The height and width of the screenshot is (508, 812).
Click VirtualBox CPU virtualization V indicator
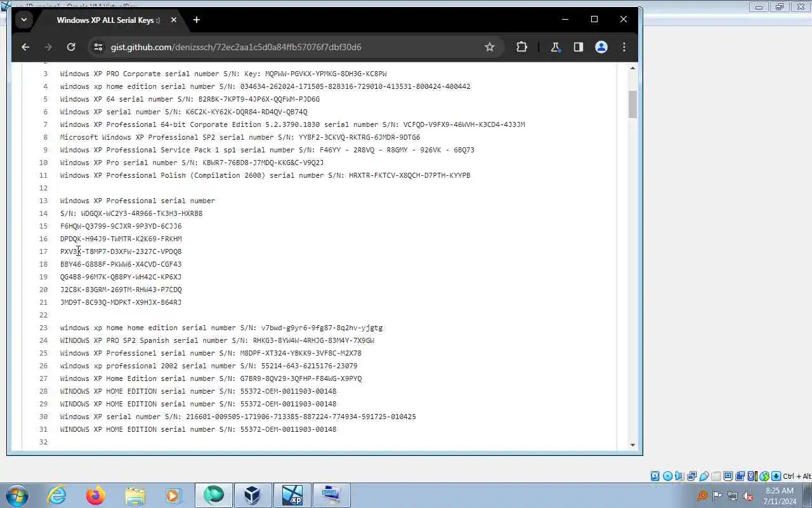click(752, 476)
